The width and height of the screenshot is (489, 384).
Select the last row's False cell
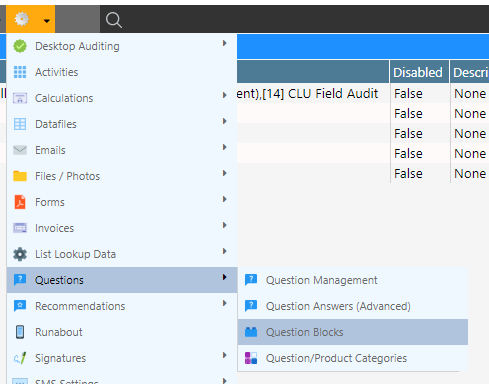pyautogui.click(x=420, y=173)
